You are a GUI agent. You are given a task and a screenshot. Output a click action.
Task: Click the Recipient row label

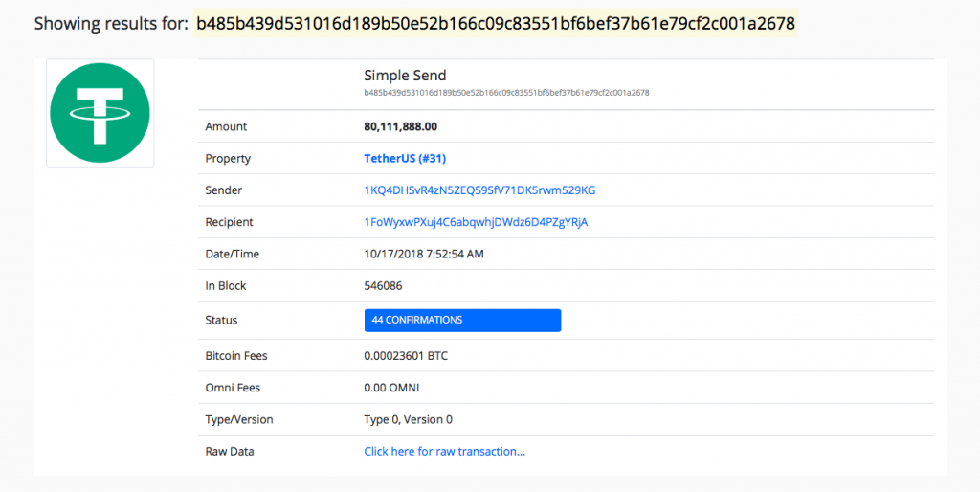tap(230, 222)
